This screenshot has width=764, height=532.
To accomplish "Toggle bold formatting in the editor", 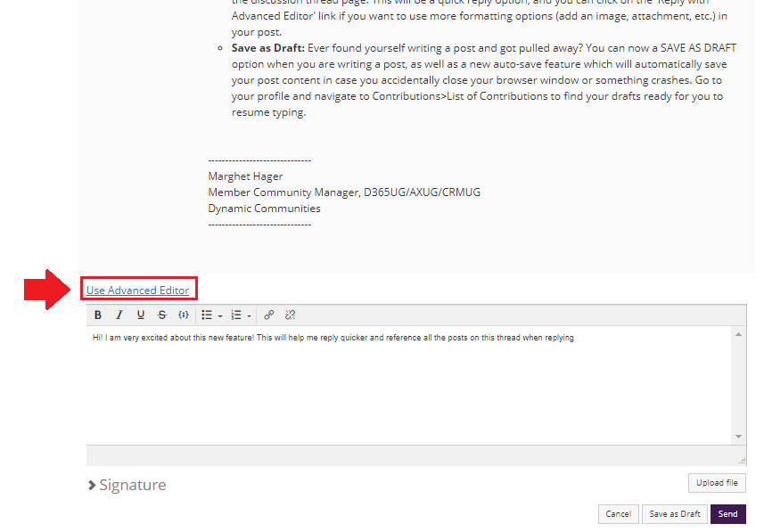I will pyautogui.click(x=98, y=315).
